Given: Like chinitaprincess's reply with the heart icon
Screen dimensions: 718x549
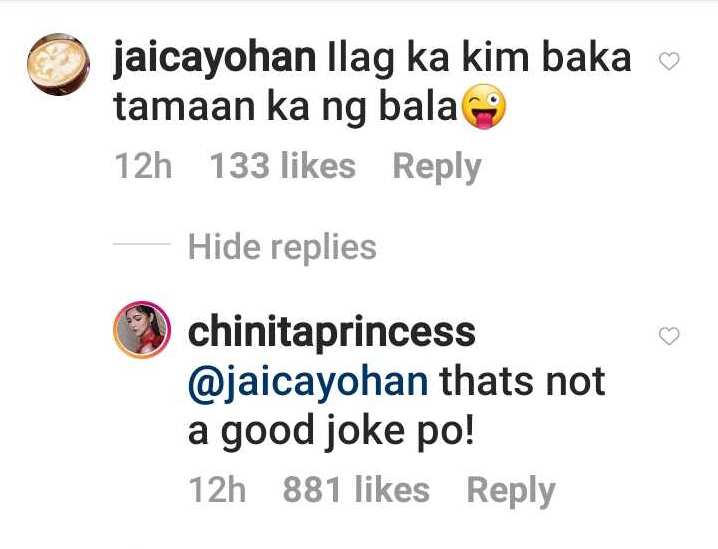Looking at the screenshot, I should (x=669, y=336).
